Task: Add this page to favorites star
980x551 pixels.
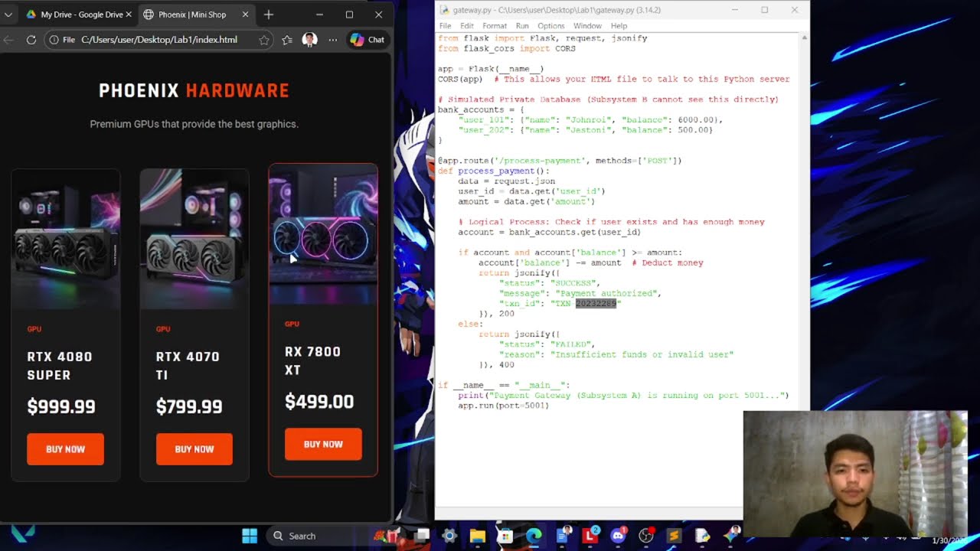Action: pos(263,40)
